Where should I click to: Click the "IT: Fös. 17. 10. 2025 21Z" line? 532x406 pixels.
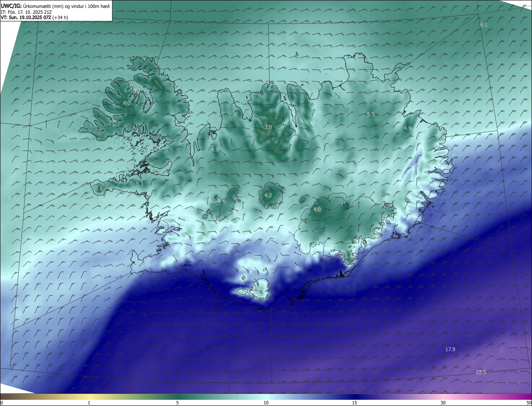pyautogui.click(x=26, y=12)
